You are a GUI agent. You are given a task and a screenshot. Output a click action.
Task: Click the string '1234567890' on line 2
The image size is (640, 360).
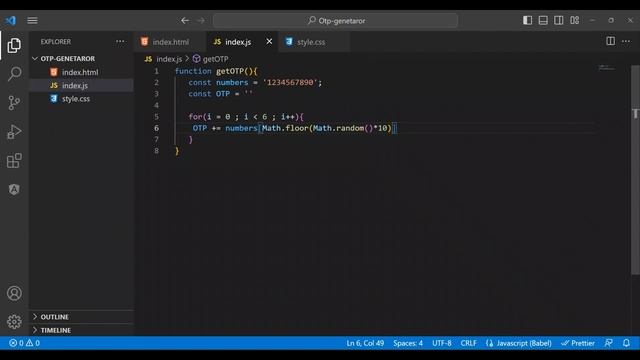pyautogui.click(x=290, y=82)
